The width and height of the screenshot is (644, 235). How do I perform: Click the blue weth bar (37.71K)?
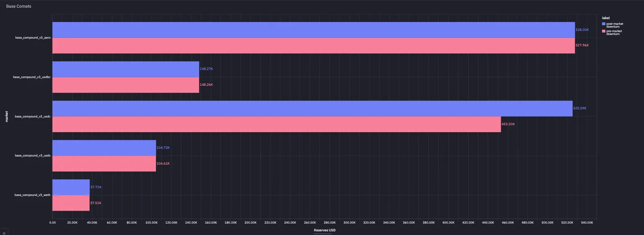(x=71, y=187)
